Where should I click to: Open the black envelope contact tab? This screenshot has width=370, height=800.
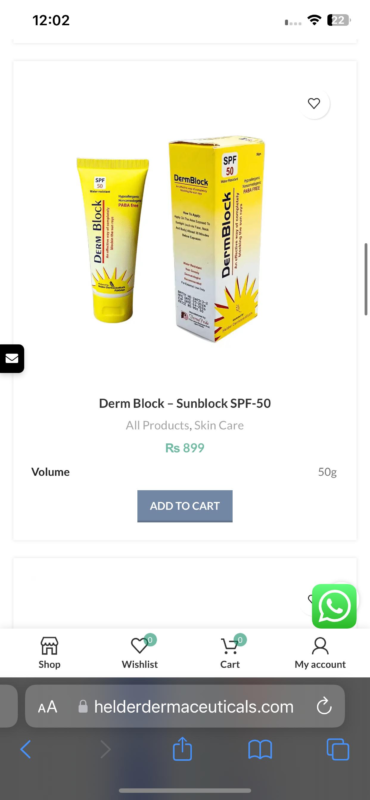12,359
